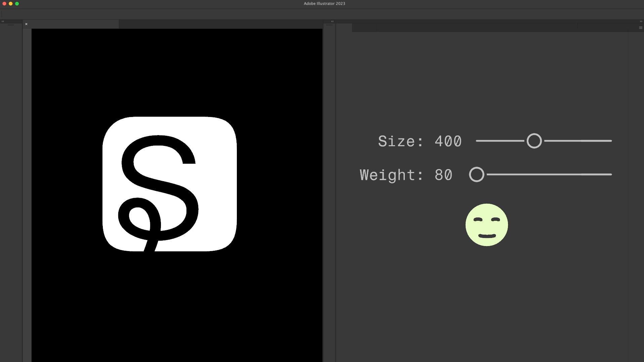The image size is (644, 362).
Task: Collapse the right panel with double arrows
Action: (x=641, y=21)
